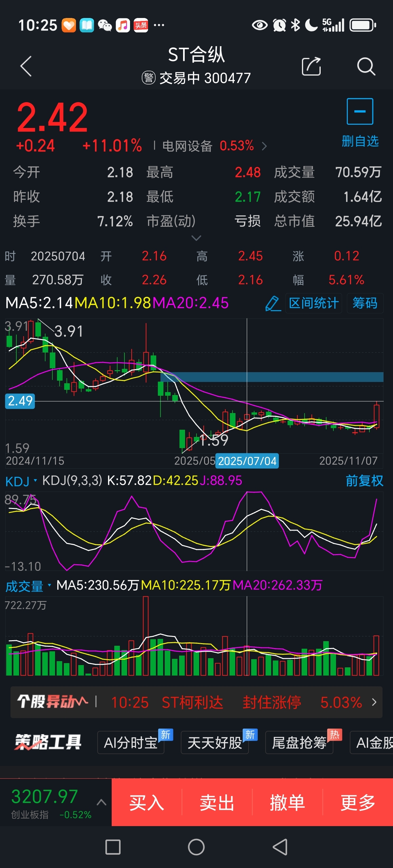The width and height of the screenshot is (393, 868).
Task: Expand the index panel up-arrow
Action: coord(102,803)
